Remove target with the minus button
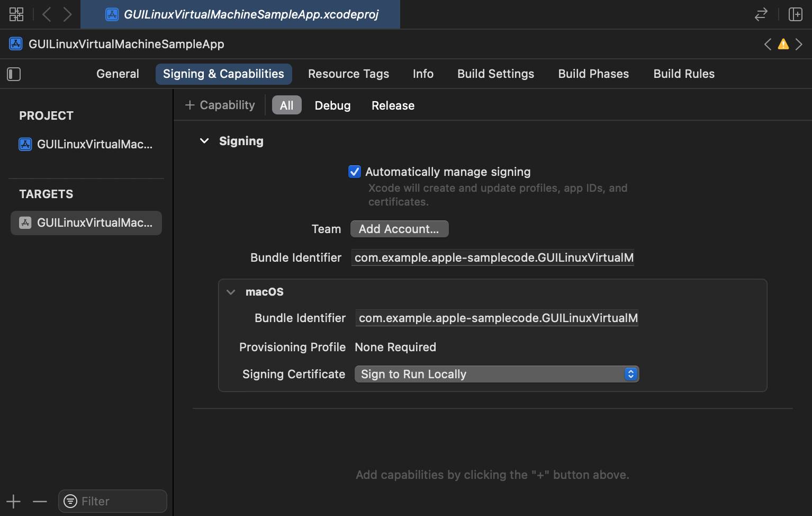The height and width of the screenshot is (516, 812). point(40,501)
